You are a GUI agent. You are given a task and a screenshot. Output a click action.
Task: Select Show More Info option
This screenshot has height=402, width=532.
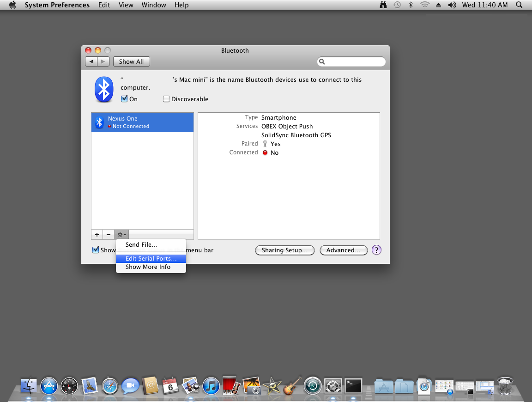pos(148,267)
